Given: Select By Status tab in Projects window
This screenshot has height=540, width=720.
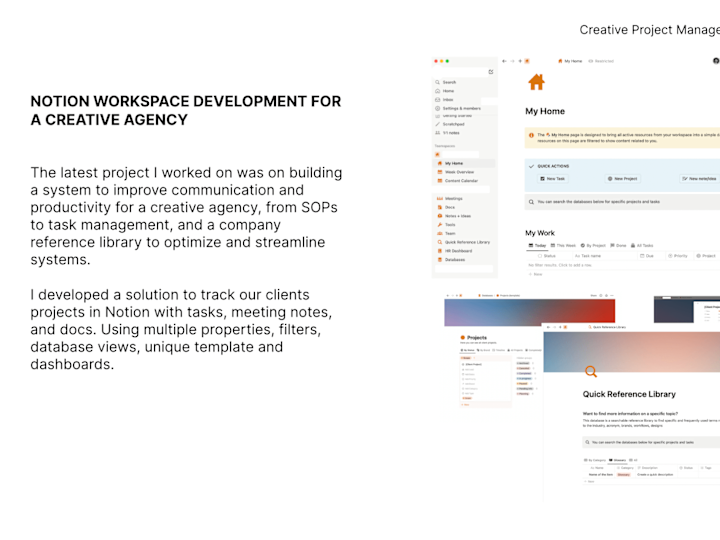Looking at the screenshot, I should 467,350.
